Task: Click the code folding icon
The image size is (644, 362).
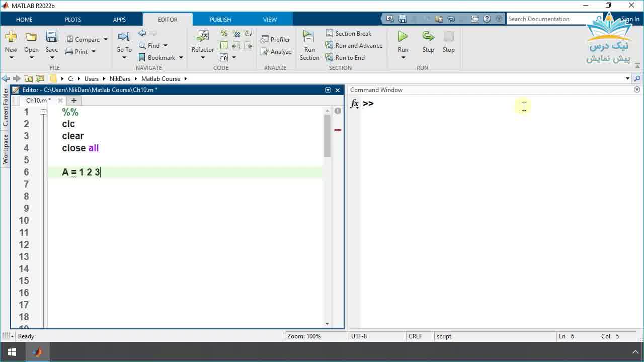Action: point(224,58)
